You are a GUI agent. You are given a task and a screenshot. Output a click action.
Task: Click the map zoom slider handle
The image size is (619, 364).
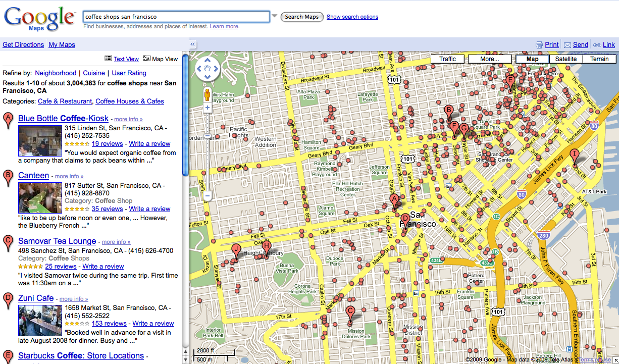coord(207,136)
